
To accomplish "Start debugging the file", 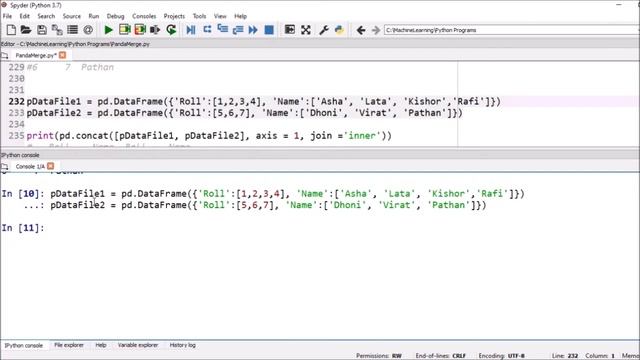I will coord(191,30).
